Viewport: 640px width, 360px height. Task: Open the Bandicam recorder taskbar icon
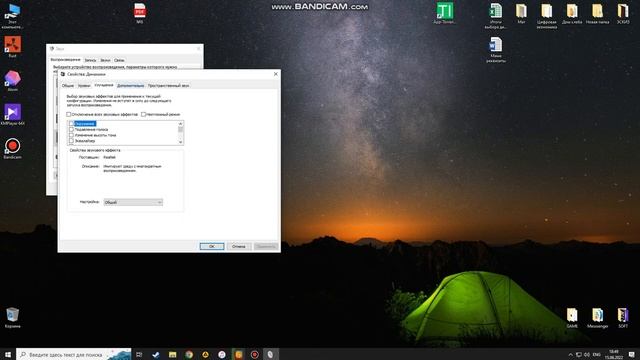point(254,354)
